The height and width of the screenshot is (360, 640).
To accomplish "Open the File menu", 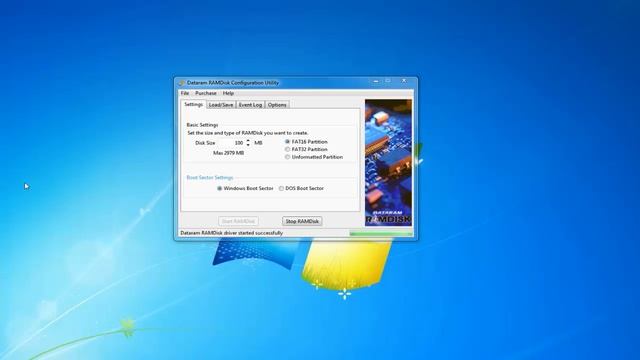I will point(185,93).
